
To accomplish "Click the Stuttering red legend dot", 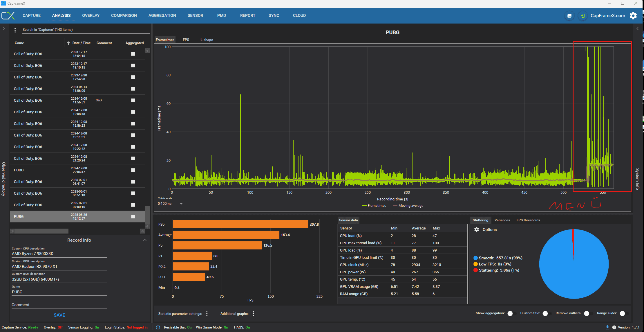I will click(475, 270).
